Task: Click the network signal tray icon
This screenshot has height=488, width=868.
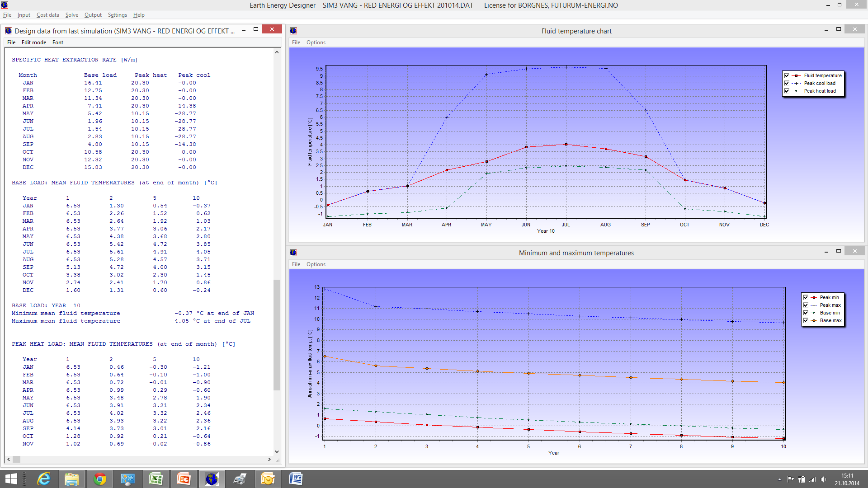Action: pyautogui.click(x=812, y=479)
